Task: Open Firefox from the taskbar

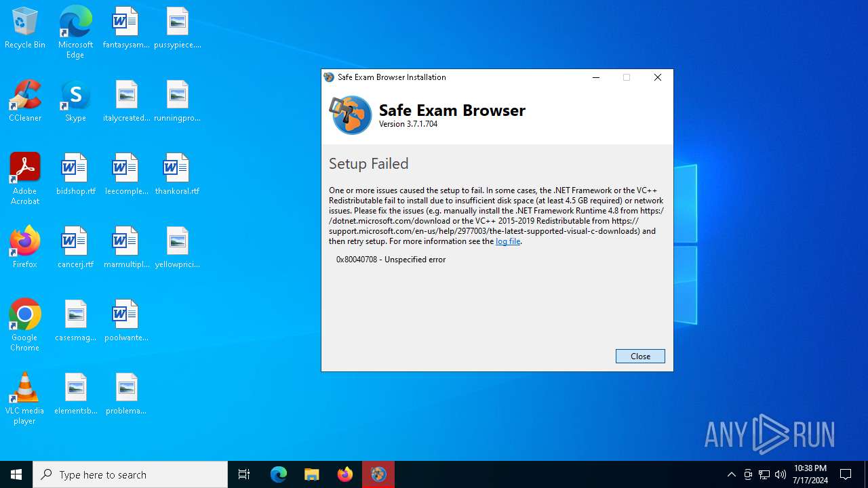Action: (x=345, y=474)
